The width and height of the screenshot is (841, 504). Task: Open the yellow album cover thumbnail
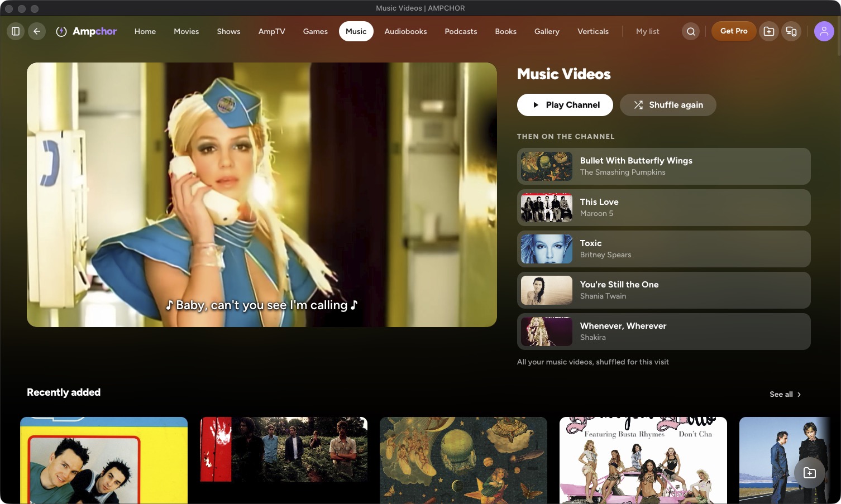point(104,460)
